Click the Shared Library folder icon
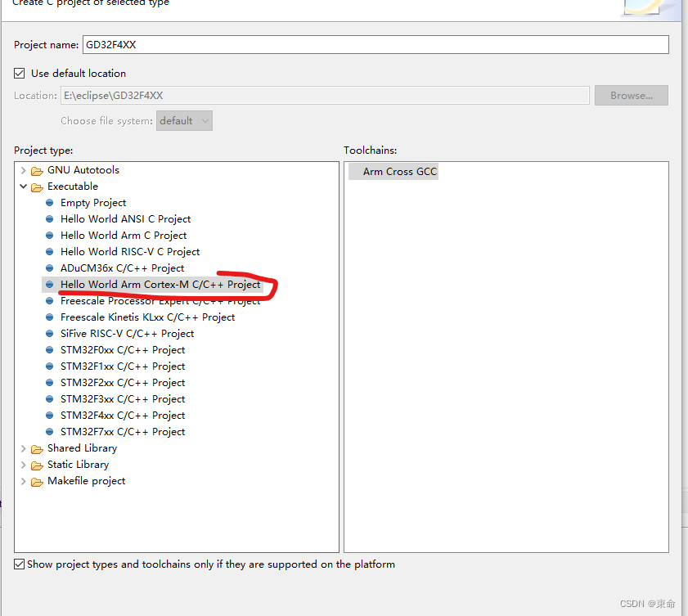The width and height of the screenshot is (688, 616). point(37,449)
